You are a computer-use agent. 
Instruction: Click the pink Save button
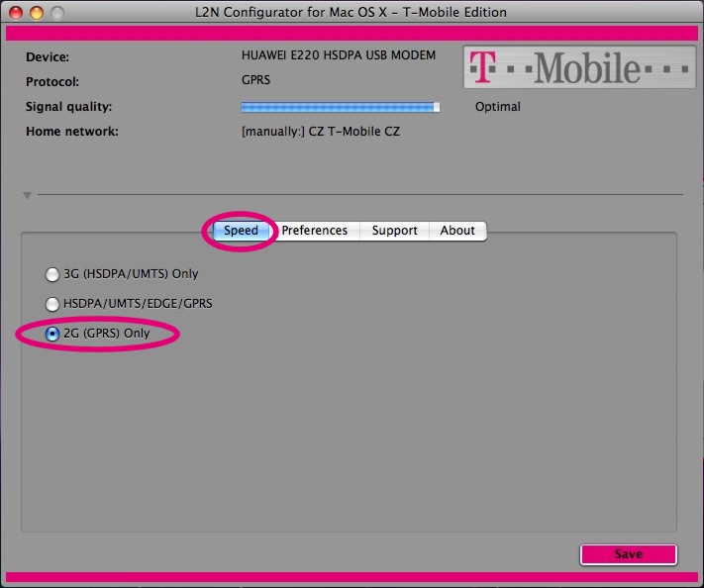coord(629,554)
